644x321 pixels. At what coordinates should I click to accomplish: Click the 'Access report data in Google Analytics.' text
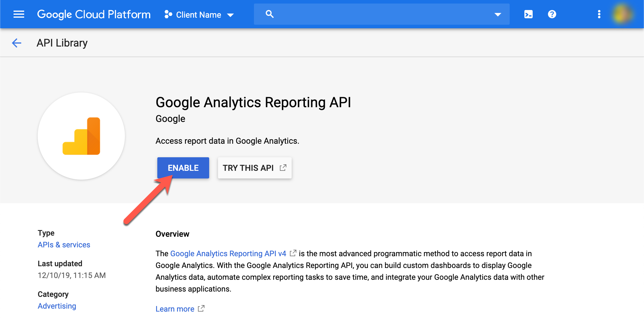[x=227, y=141]
